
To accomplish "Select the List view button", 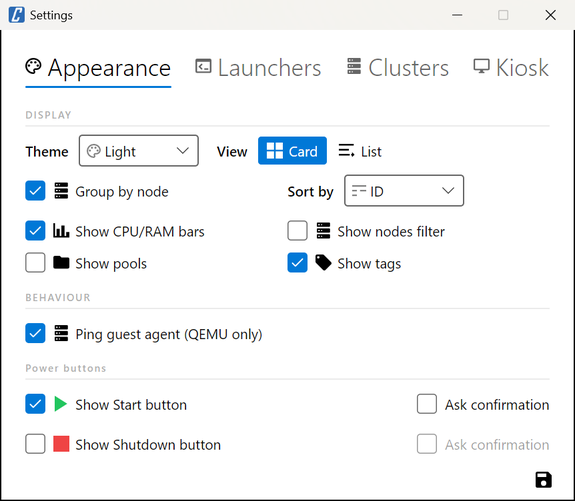I will (360, 151).
